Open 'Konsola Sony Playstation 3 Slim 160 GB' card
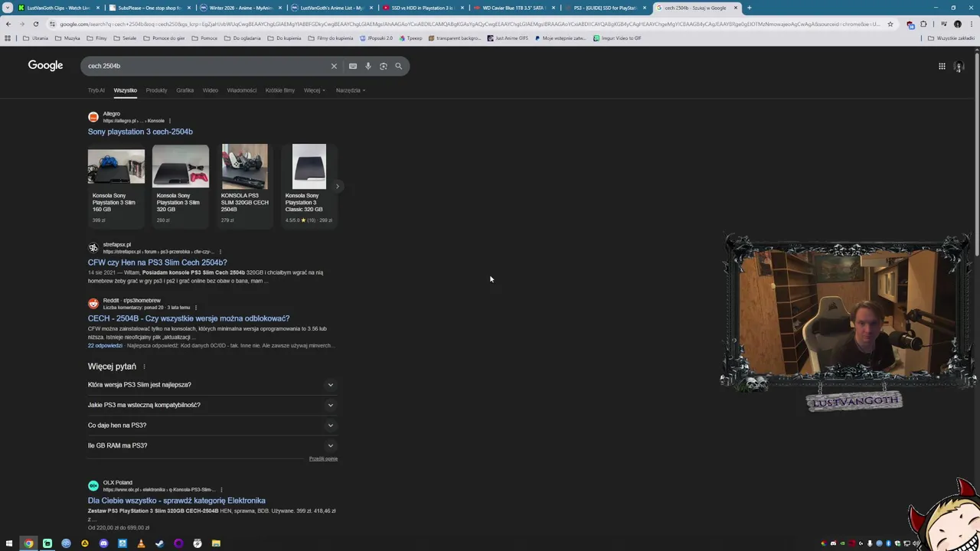Viewport: 980px width, 551px height. (116, 186)
